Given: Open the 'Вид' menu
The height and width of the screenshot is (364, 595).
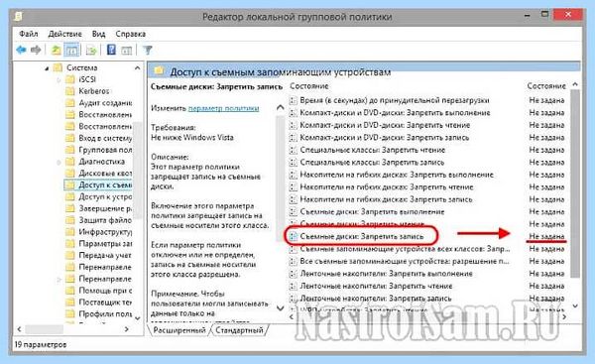Looking at the screenshot, I should [x=98, y=34].
